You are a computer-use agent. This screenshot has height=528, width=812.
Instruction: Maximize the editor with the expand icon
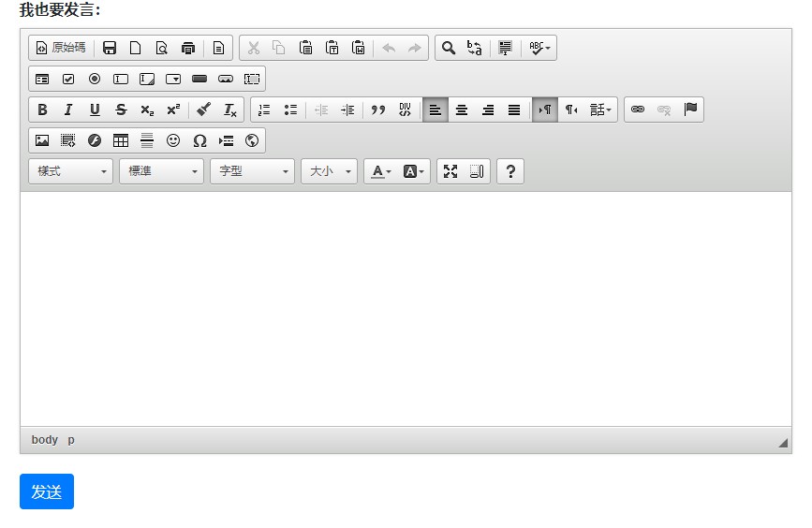point(450,171)
